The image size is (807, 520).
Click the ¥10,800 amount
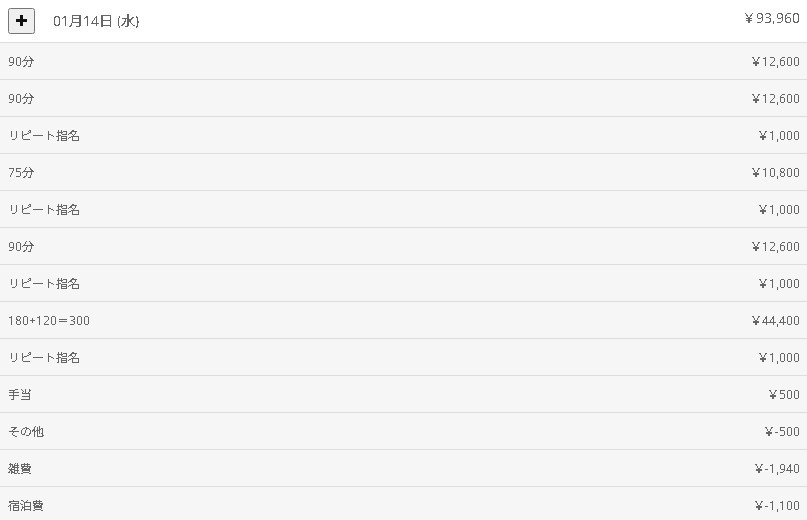click(775, 173)
